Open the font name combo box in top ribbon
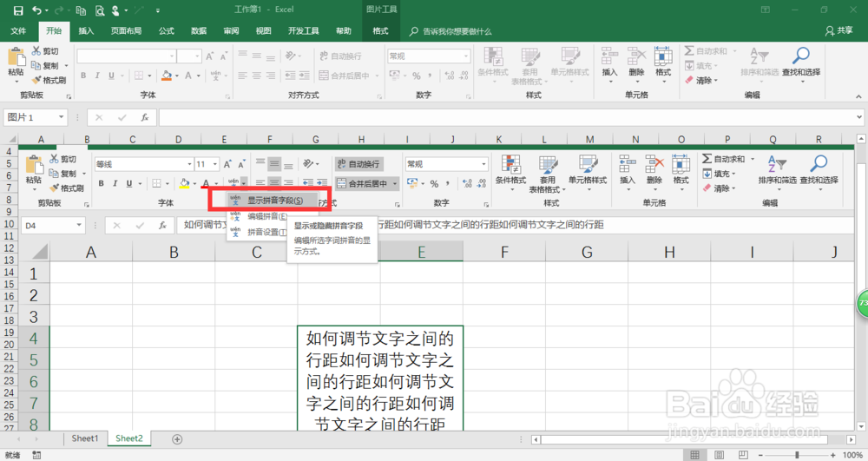 (x=126, y=56)
